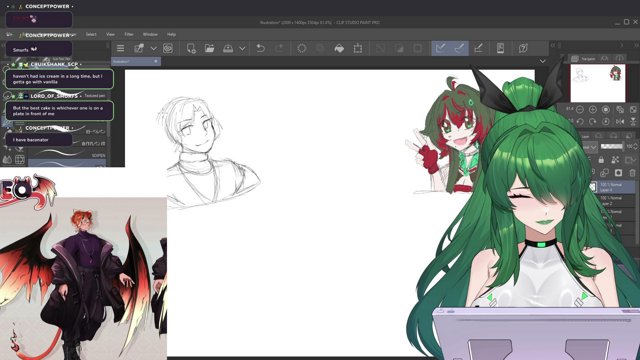Select the grid-shaped tool icon in tool palette
The width and height of the screenshot is (640, 360).
tap(20, 160)
